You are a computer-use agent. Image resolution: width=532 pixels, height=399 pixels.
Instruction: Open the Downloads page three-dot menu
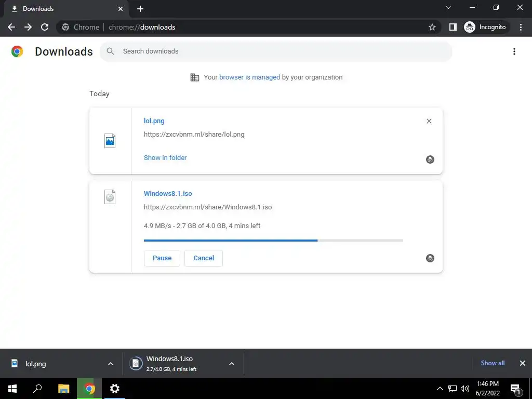514,51
